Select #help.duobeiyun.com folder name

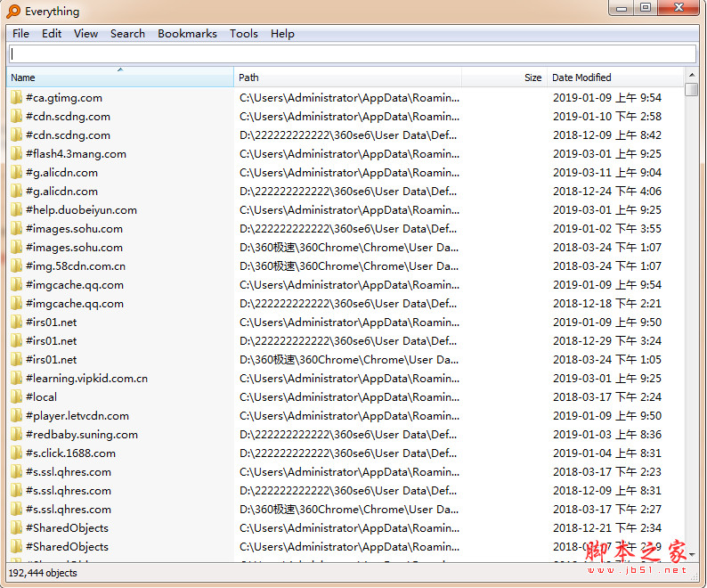coord(81,210)
